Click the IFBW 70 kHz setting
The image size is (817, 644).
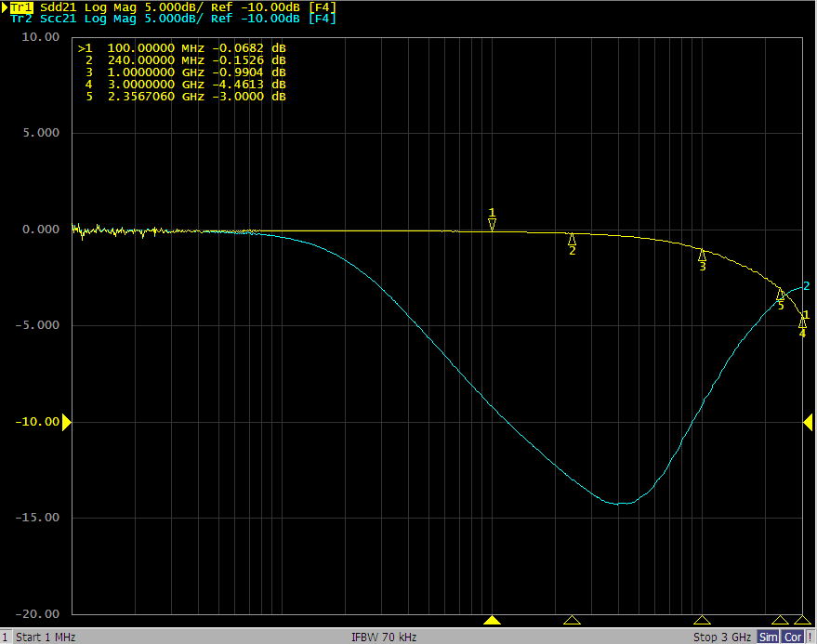384,637
